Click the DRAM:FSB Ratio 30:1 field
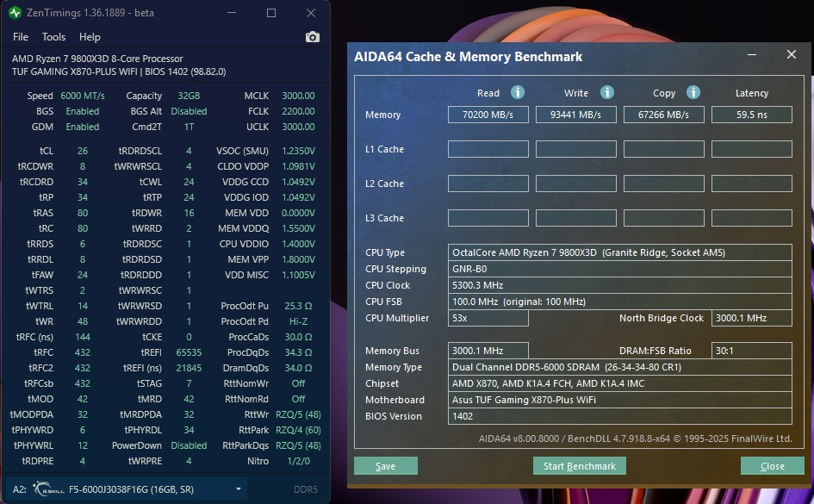The image size is (814, 504). point(752,351)
